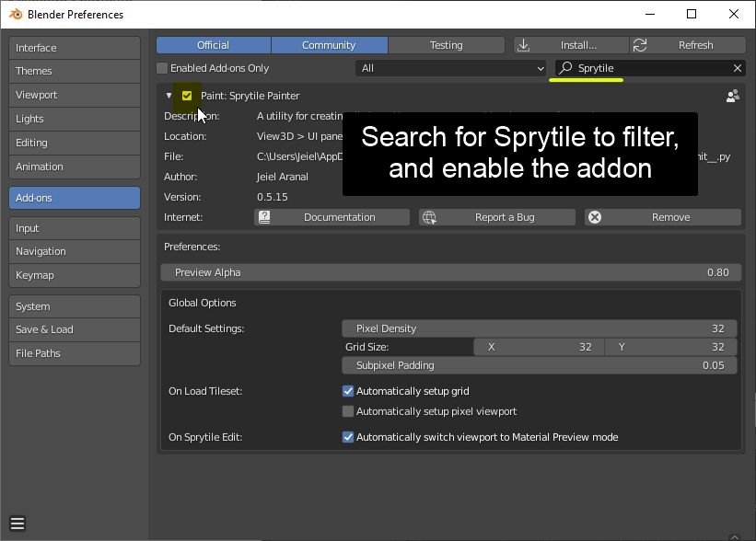The width and height of the screenshot is (756, 541).
Task: Click the X circle icon on Remove
Action: click(595, 217)
